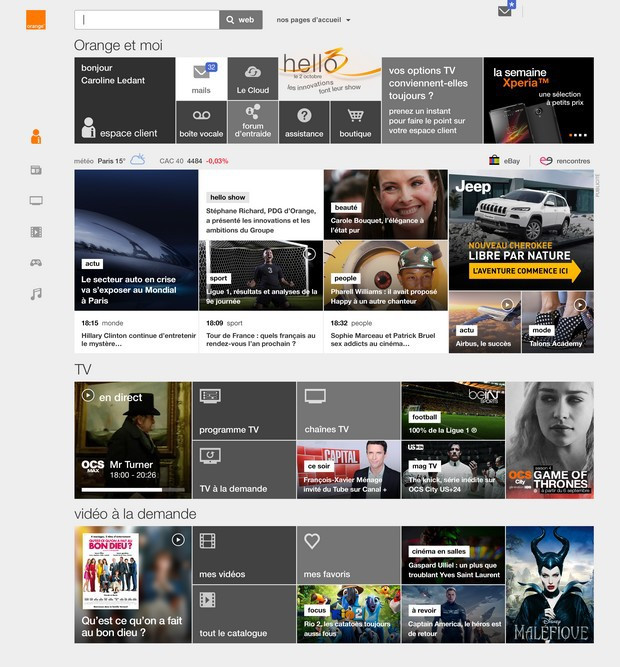
Task: Open the chaînes TV tile
Action: coord(348,410)
